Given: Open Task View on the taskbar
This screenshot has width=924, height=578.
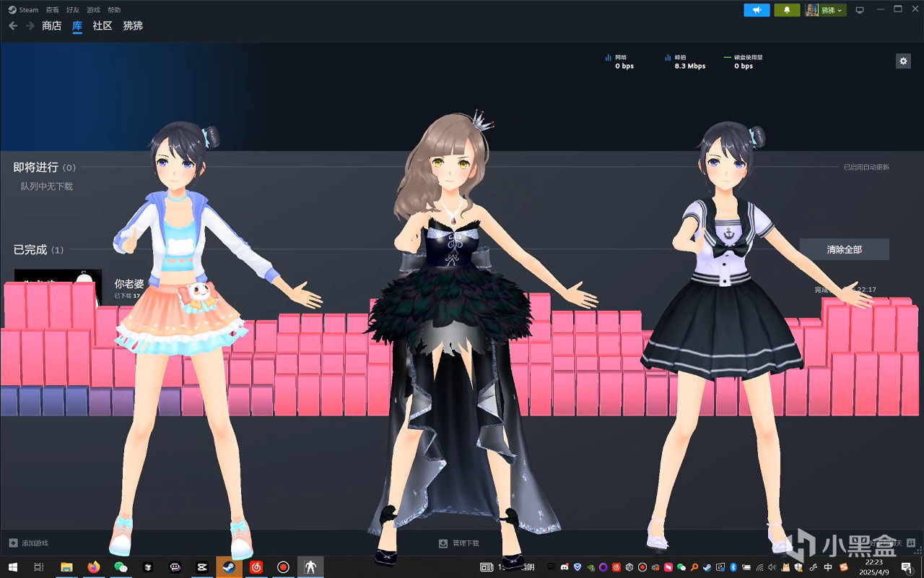Looking at the screenshot, I should coord(40,567).
